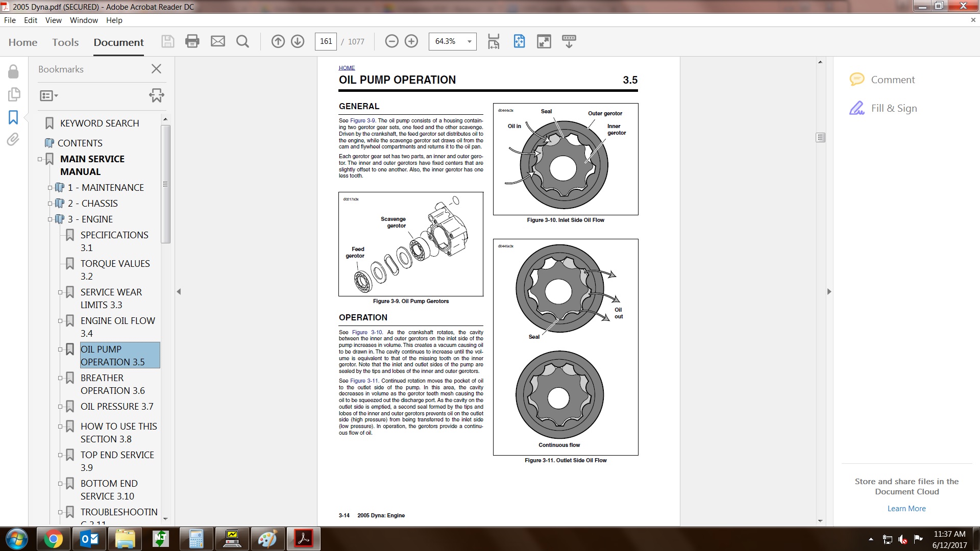The height and width of the screenshot is (551, 980).
Task: Switch to full screen mode icon
Action: 544,41
